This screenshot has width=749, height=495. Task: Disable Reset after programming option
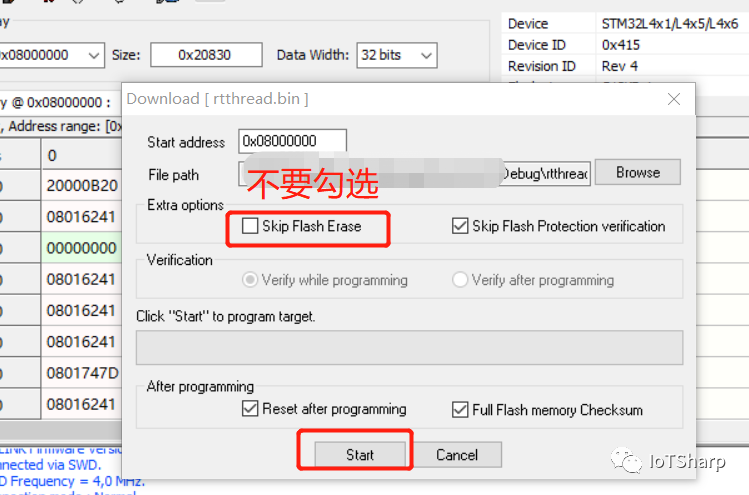click(250, 409)
